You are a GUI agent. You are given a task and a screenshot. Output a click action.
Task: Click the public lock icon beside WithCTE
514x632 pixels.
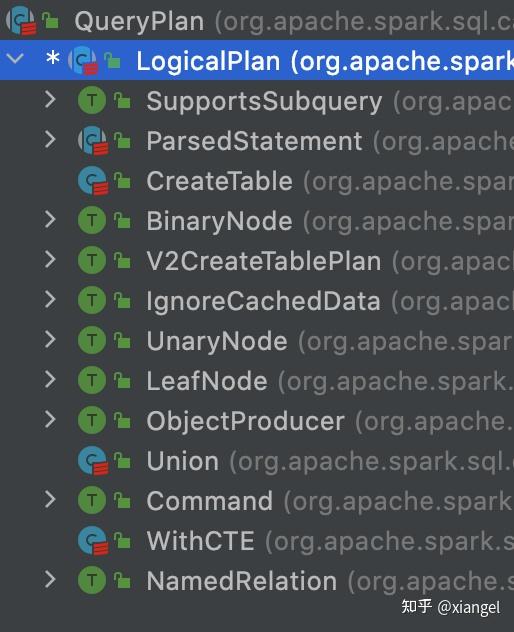(x=122, y=540)
